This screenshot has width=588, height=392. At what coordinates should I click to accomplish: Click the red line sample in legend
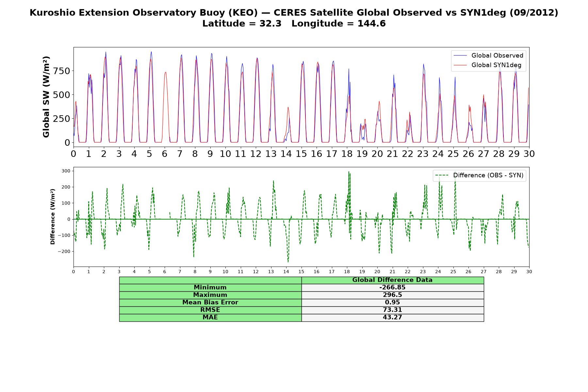[460, 65]
